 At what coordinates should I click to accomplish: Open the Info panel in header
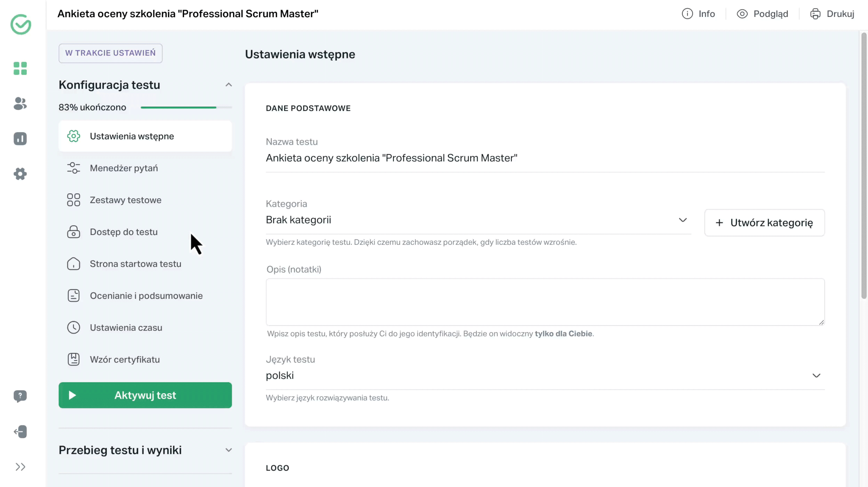(x=698, y=14)
